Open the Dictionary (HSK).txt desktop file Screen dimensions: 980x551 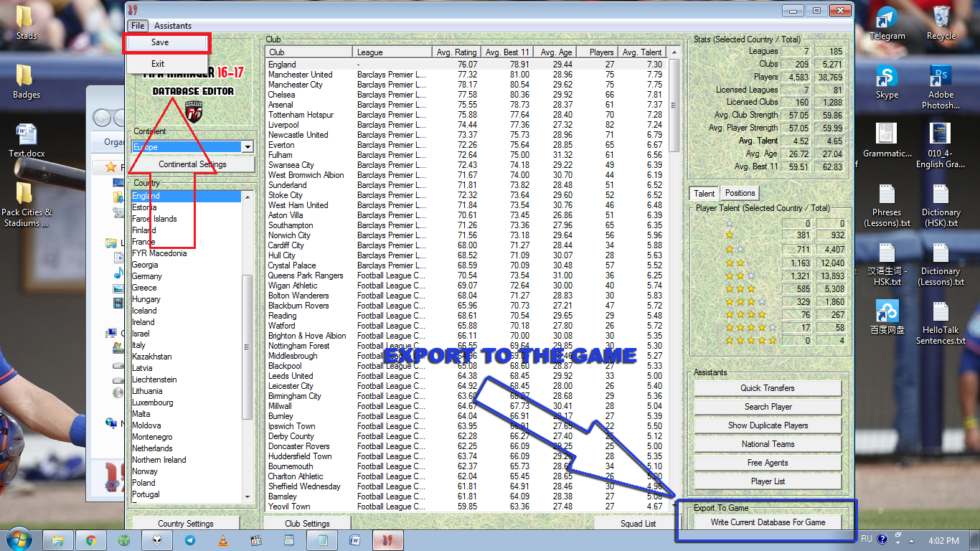point(941,204)
